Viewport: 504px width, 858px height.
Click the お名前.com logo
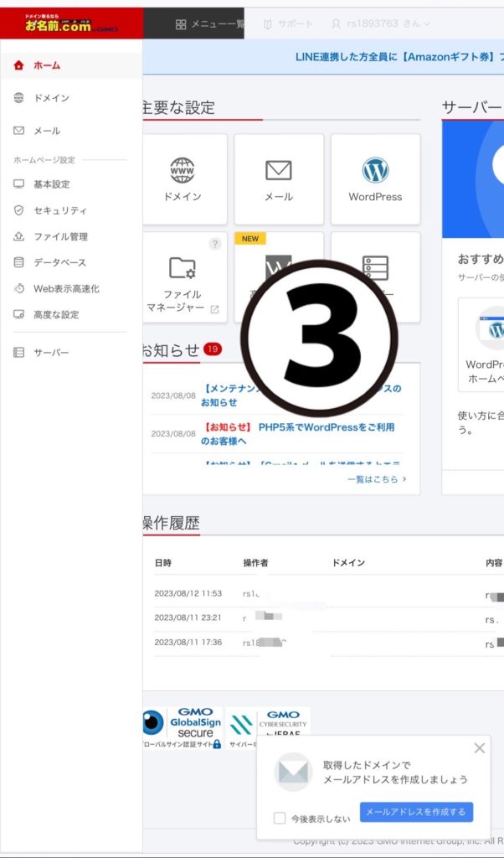coord(71,23)
